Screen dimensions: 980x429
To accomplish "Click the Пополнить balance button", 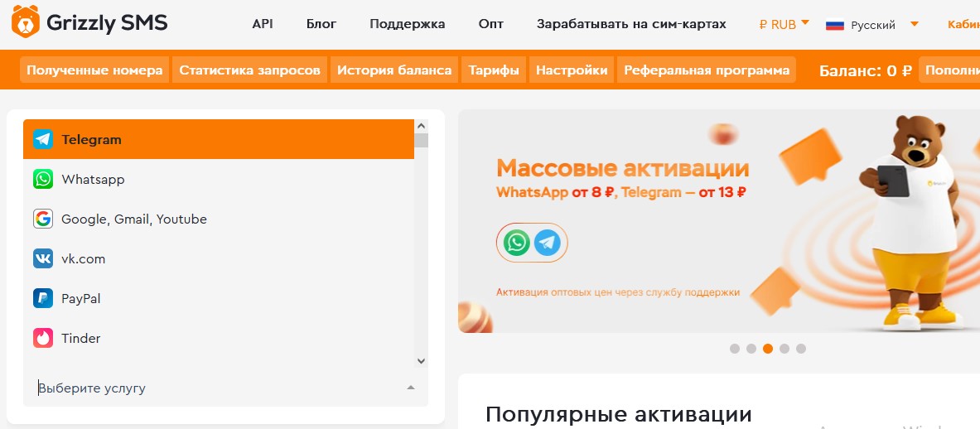I will (x=950, y=70).
